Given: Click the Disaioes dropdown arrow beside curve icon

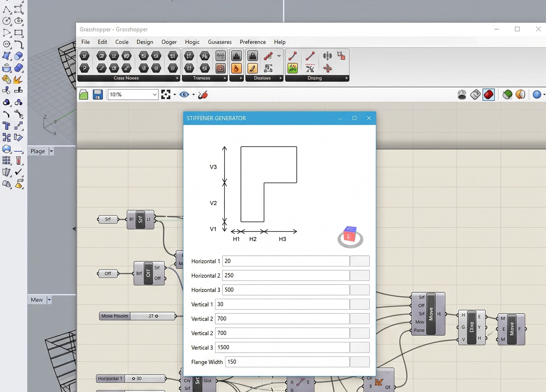Looking at the screenshot, I should click(x=279, y=56).
